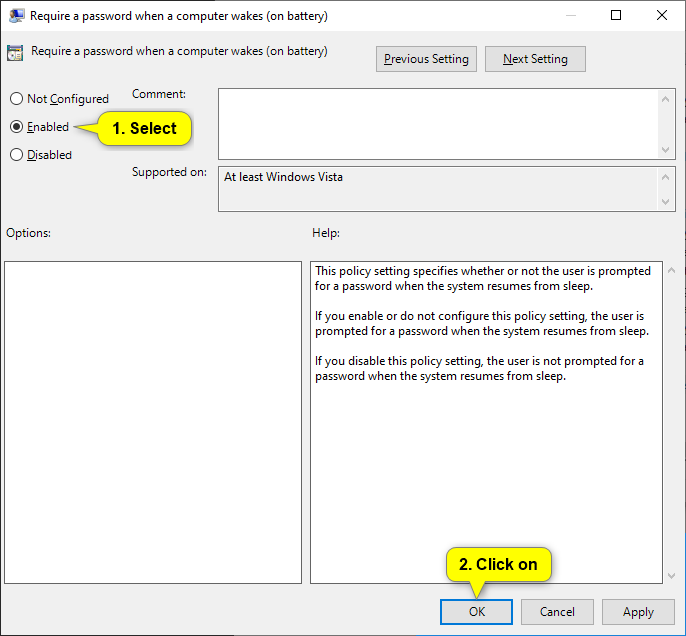Maximize the policy dialog window
Screen dimensions: 686x636
pyautogui.click(x=616, y=16)
